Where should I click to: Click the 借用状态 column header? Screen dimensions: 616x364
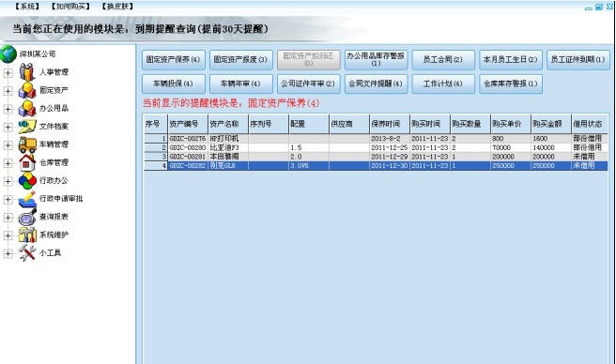tap(590, 124)
